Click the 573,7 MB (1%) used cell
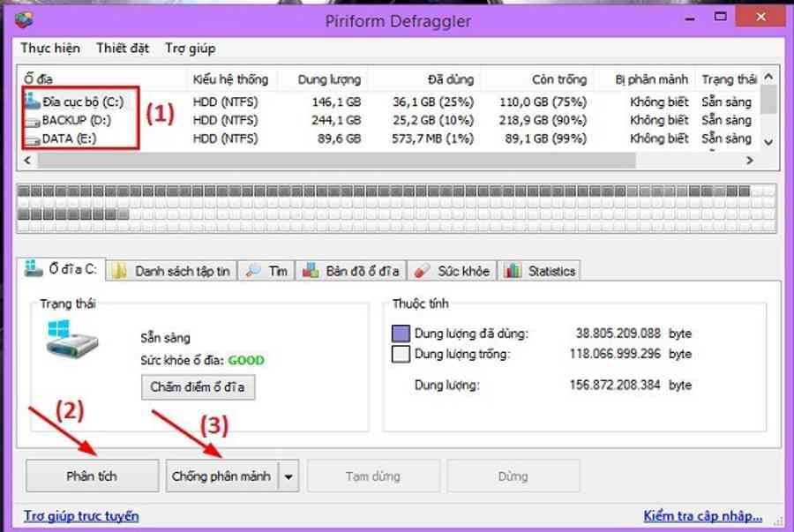The image size is (794, 532). pyautogui.click(x=433, y=139)
